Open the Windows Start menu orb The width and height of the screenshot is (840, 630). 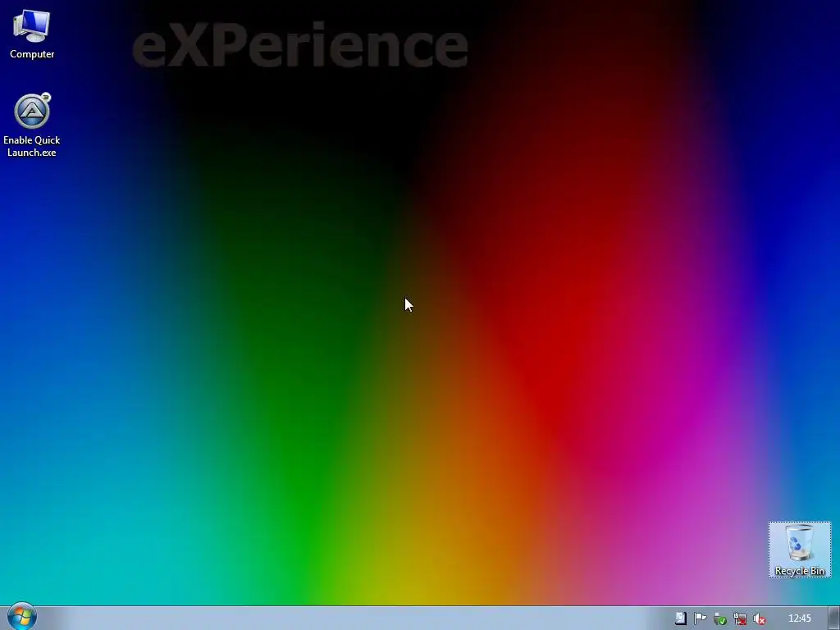click(22, 617)
